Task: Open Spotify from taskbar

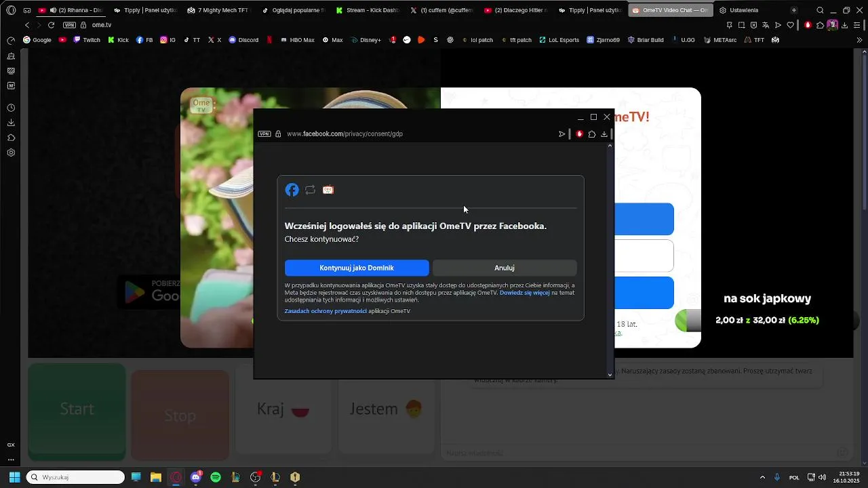Action: pyautogui.click(x=216, y=477)
